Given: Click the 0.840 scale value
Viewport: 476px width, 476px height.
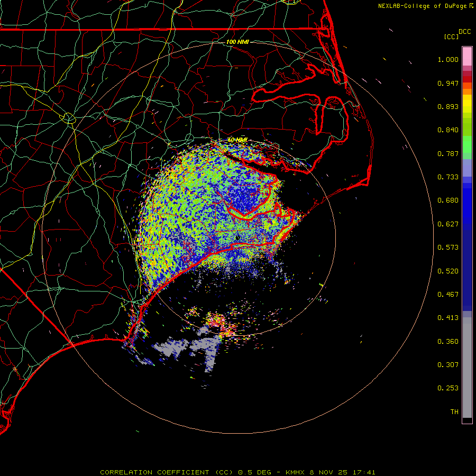Looking at the screenshot, I should [448, 130].
